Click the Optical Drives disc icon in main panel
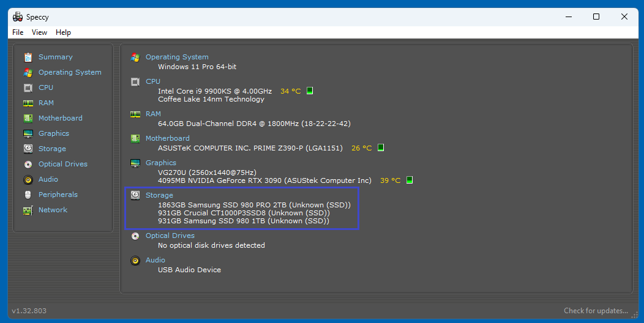644x323 pixels. (x=135, y=236)
